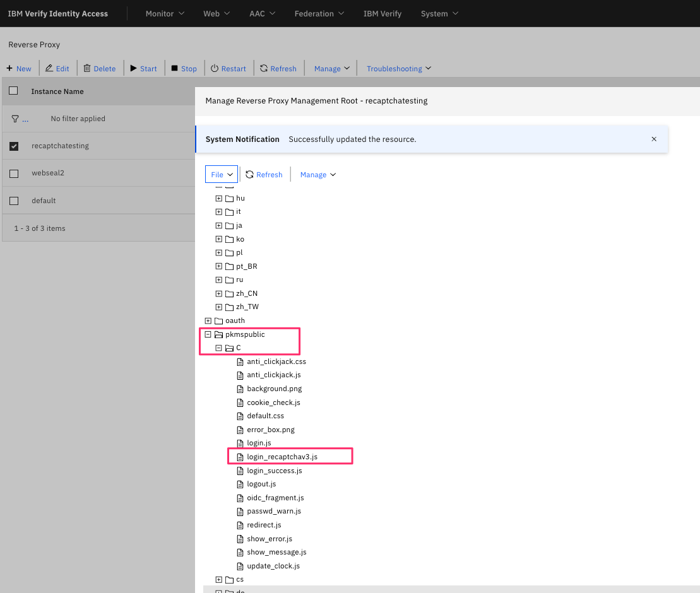Screen dimensions: 700x593
Task: Select the login_success.js file
Action: tap(275, 471)
